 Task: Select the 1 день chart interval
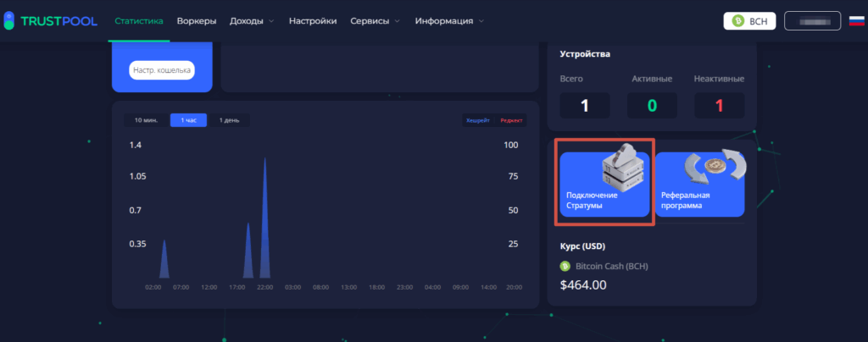229,120
